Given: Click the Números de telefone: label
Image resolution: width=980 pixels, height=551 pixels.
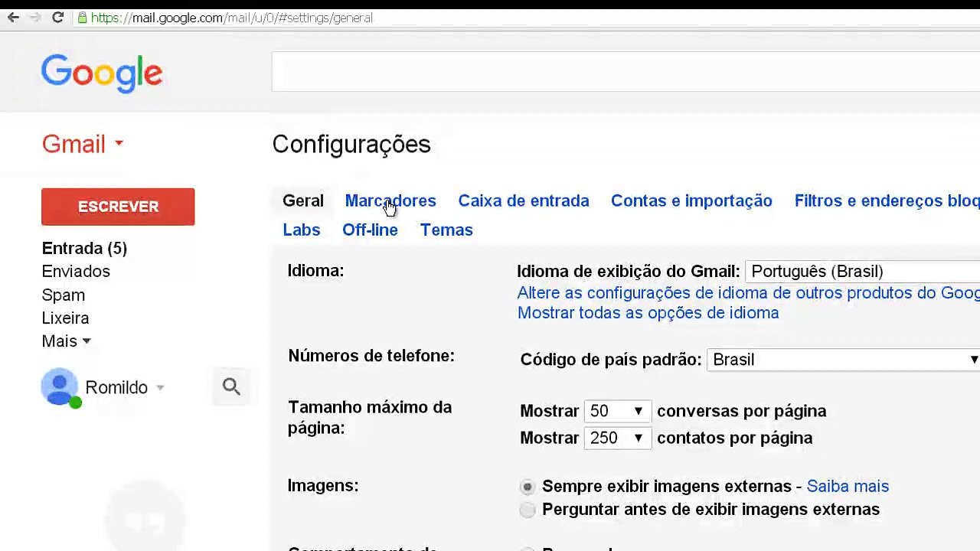Looking at the screenshot, I should click(371, 355).
